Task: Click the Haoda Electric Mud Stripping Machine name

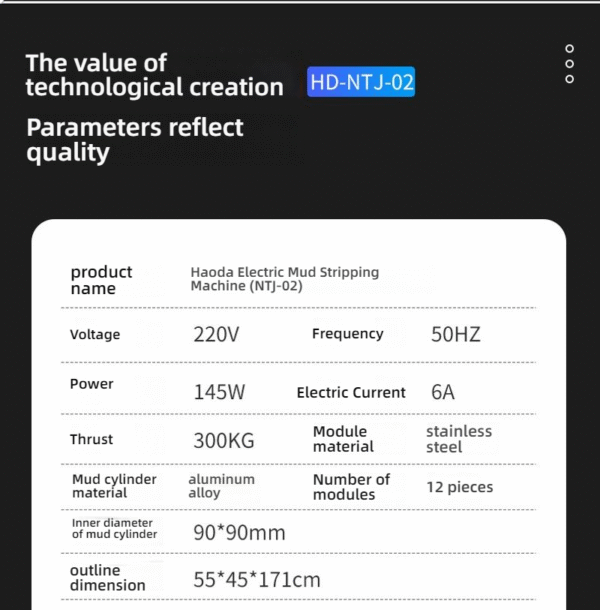Action: pyautogui.click(x=284, y=279)
